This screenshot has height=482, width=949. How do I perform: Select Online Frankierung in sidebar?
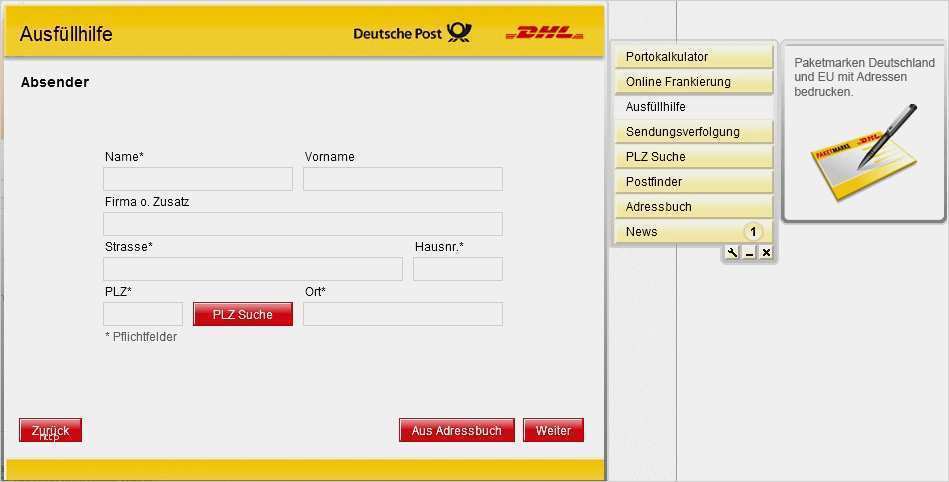pyautogui.click(x=694, y=82)
